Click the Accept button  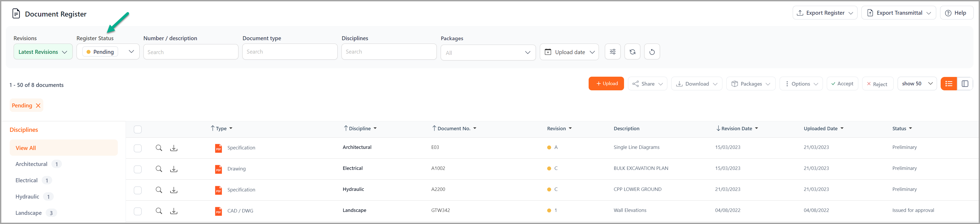point(842,84)
